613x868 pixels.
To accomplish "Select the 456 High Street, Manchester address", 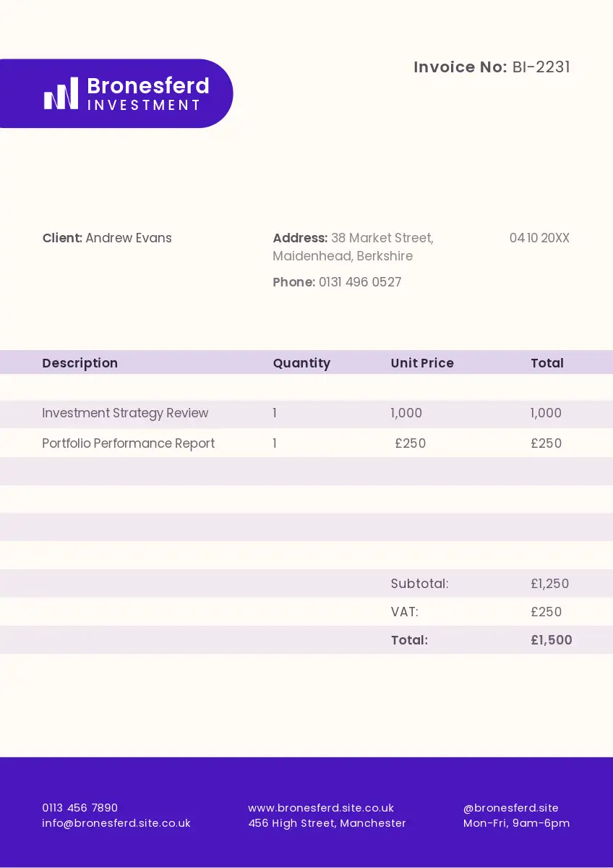I will [327, 823].
